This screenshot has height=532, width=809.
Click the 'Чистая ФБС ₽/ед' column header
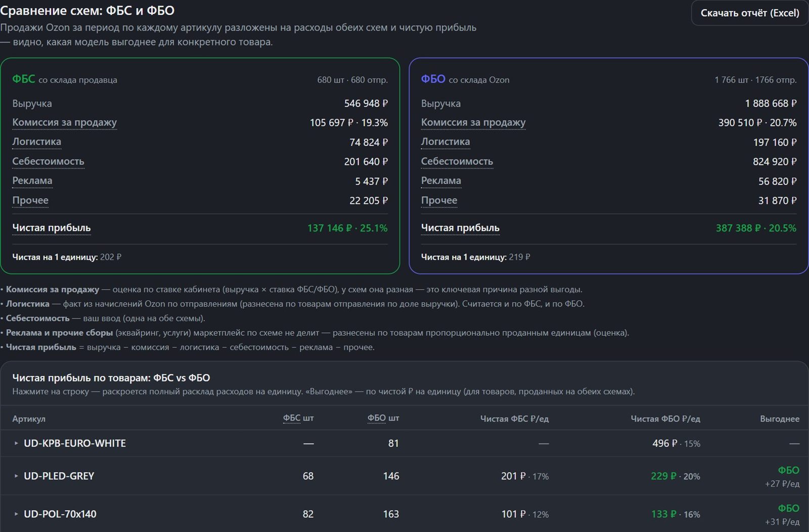tap(514, 419)
